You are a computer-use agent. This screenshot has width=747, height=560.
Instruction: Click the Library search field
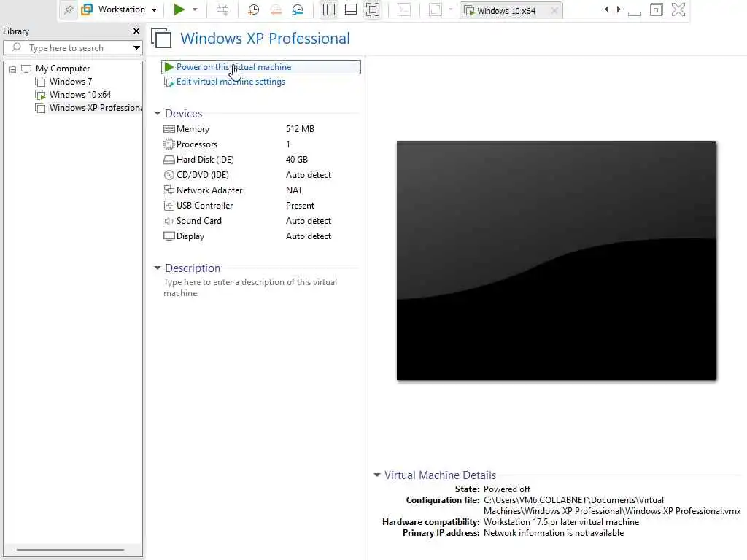coord(73,47)
